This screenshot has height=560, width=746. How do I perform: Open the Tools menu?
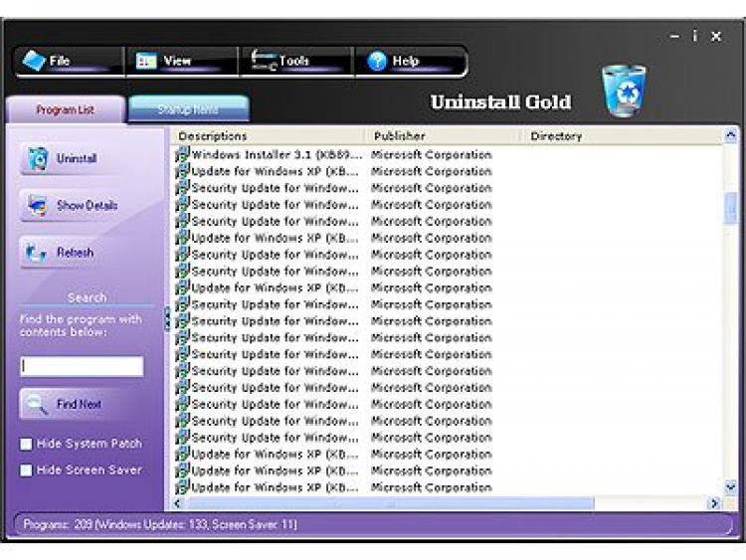tap(296, 61)
